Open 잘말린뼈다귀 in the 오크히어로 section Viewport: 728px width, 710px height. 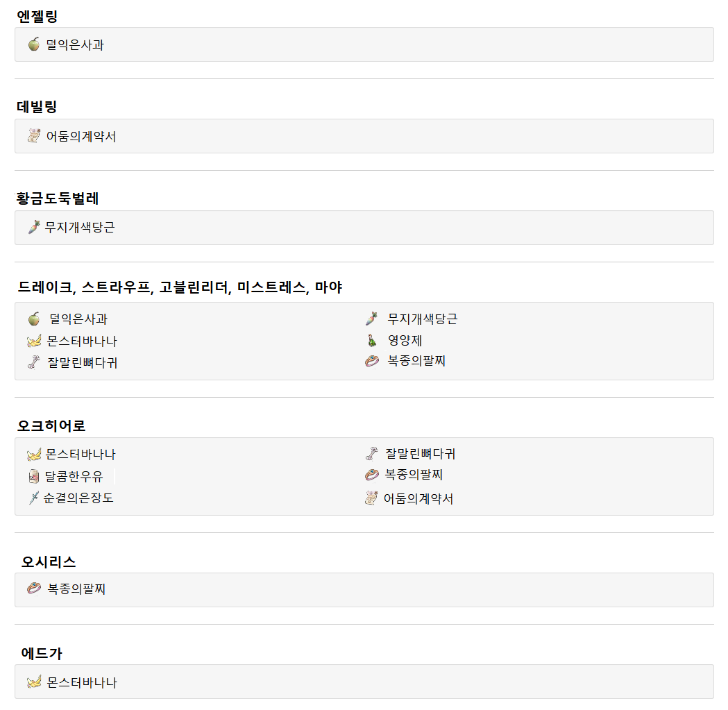pyautogui.click(x=420, y=454)
